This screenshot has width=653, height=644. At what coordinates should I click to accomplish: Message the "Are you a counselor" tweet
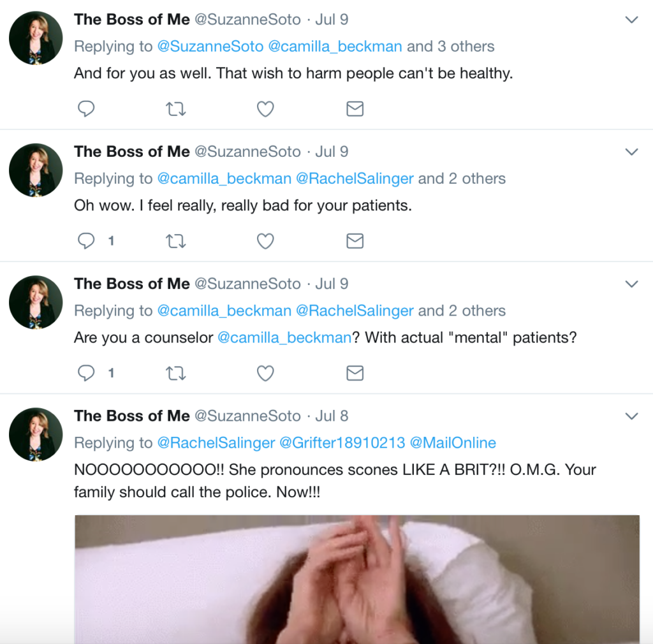355,373
